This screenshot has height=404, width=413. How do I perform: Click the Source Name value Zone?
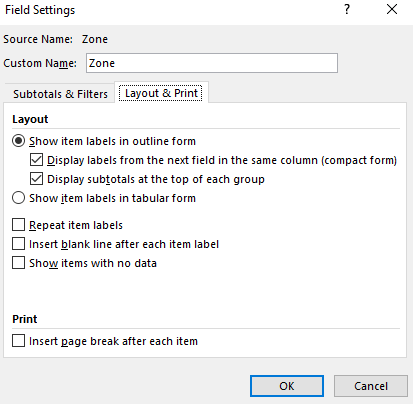click(95, 39)
